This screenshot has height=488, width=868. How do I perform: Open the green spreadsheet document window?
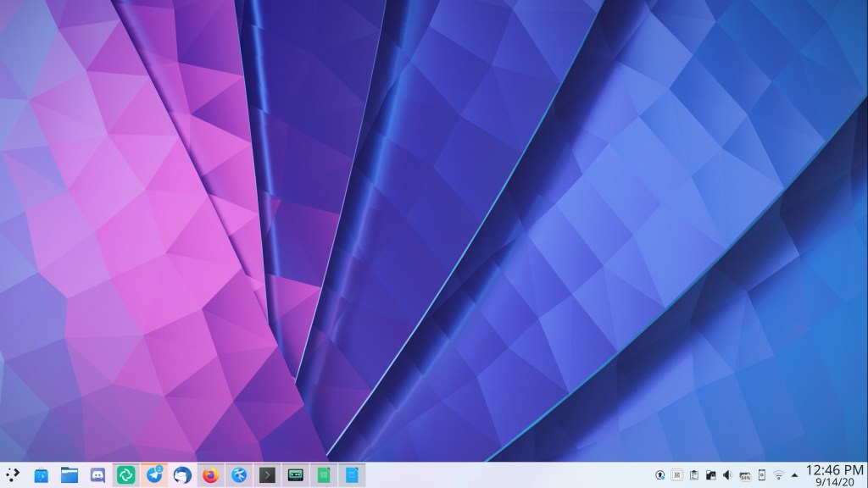(x=323, y=475)
